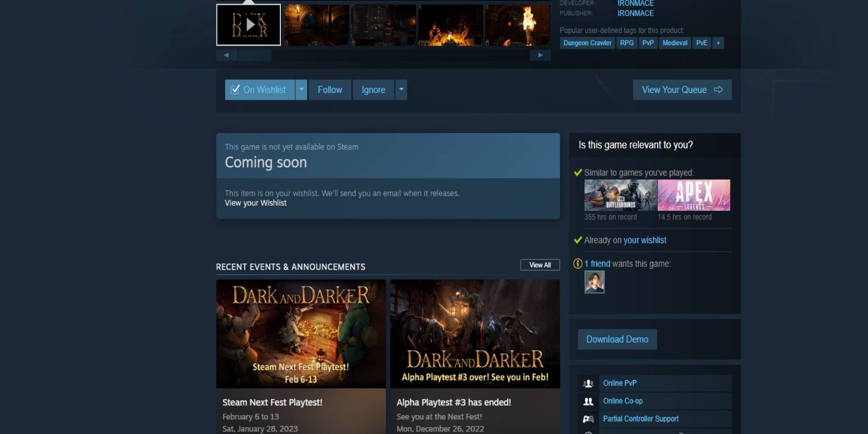
Task: Click the thumbnail strip scrollbar handle
Action: click(254, 55)
